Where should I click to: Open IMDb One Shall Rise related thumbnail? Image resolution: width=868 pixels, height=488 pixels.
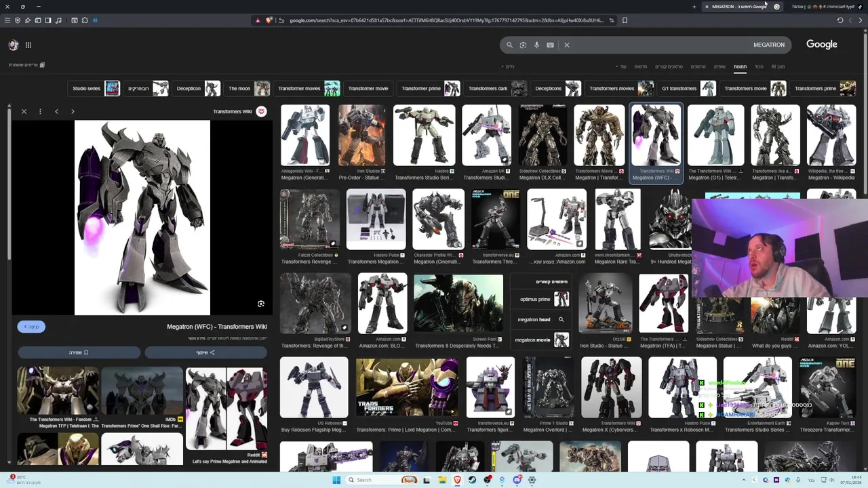(142, 390)
